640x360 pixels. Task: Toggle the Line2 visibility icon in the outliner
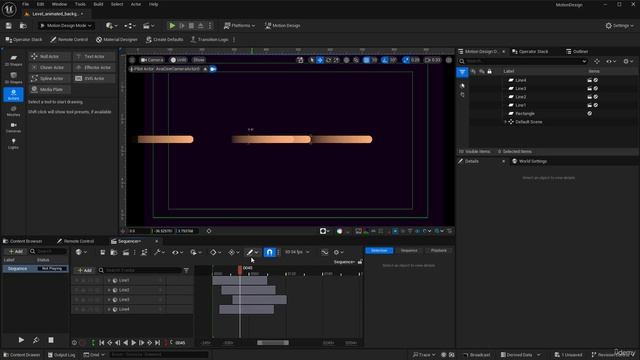(596, 97)
